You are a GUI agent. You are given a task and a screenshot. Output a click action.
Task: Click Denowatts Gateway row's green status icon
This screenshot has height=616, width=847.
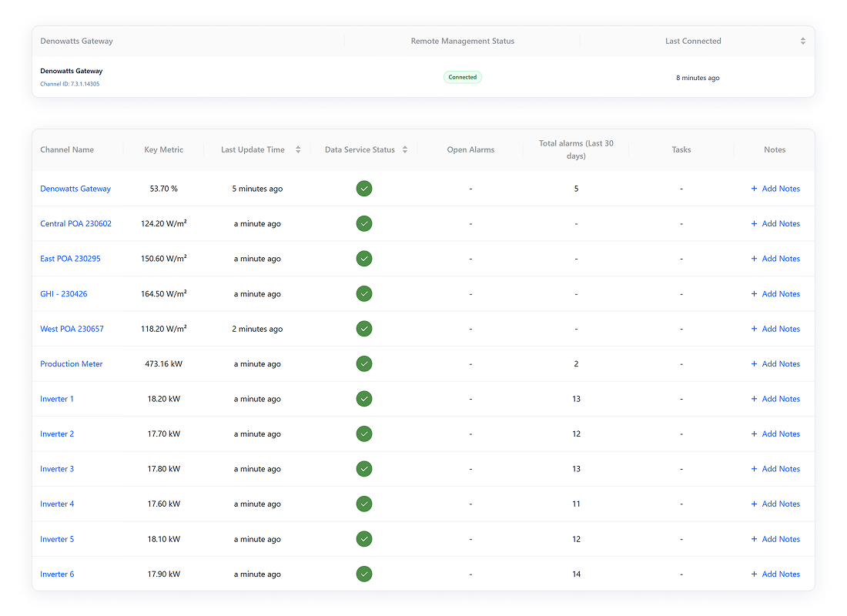pos(364,189)
